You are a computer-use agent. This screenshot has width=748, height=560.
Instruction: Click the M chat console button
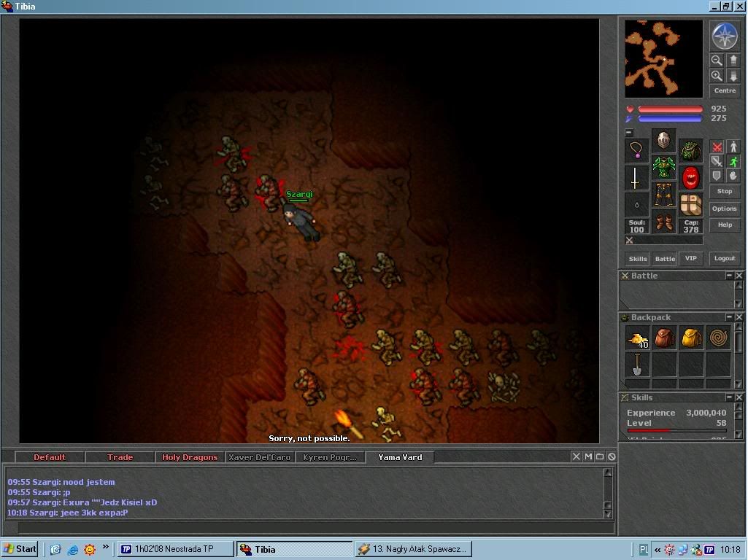click(588, 456)
